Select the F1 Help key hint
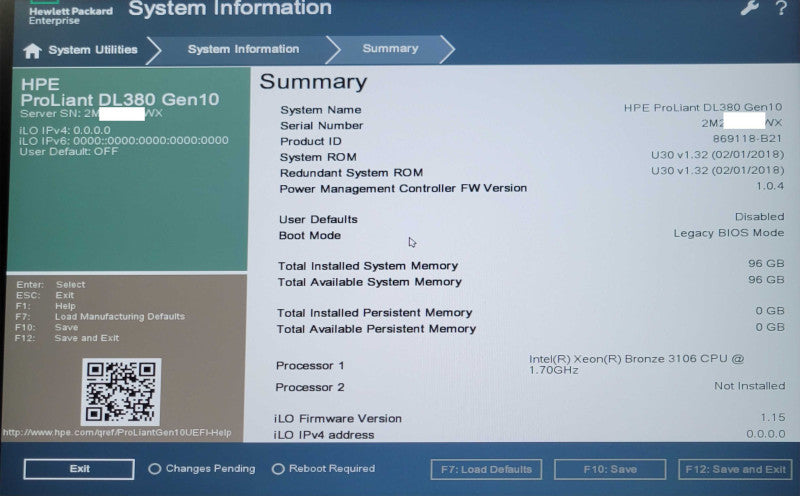 (x=45, y=306)
